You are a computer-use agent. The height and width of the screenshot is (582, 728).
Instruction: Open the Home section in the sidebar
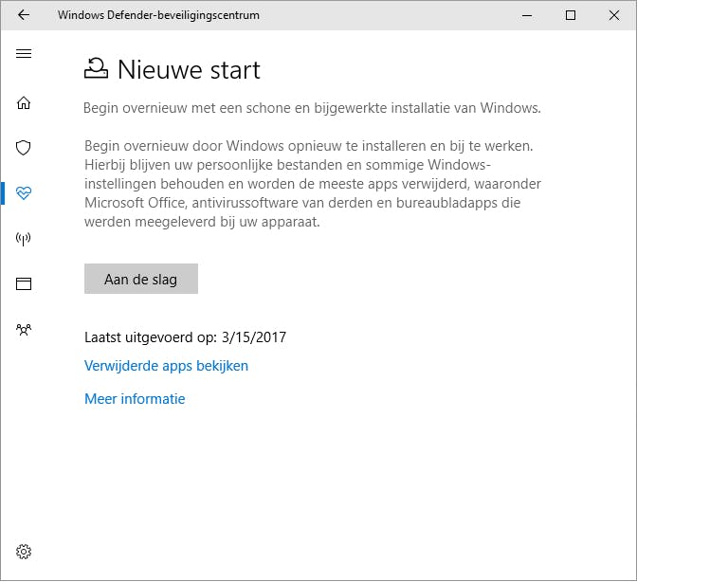point(24,102)
